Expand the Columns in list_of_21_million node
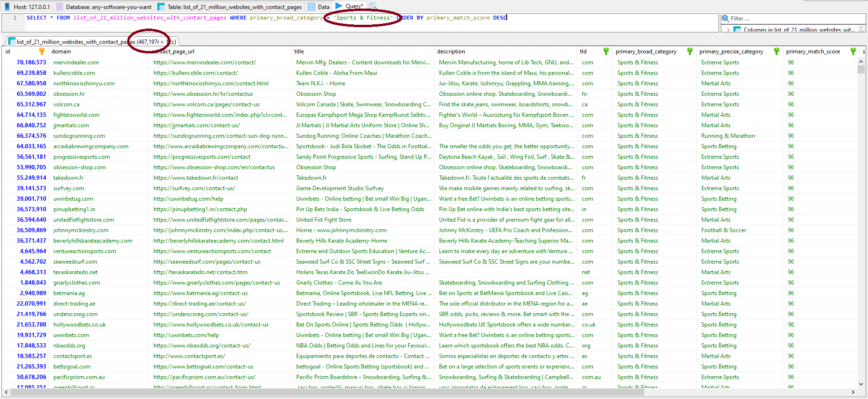The image size is (868, 399). [728, 30]
